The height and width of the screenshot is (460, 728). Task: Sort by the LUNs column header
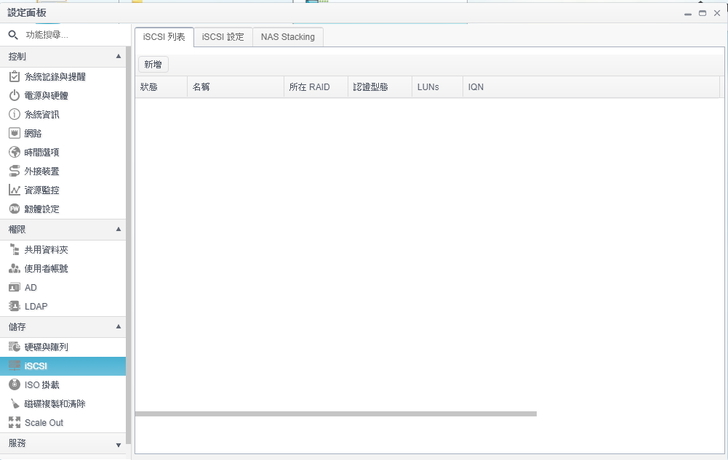[x=437, y=87]
